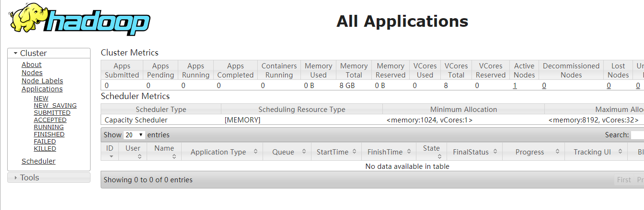
Task: Open the Nodes link in sidebar
Action: (32, 73)
